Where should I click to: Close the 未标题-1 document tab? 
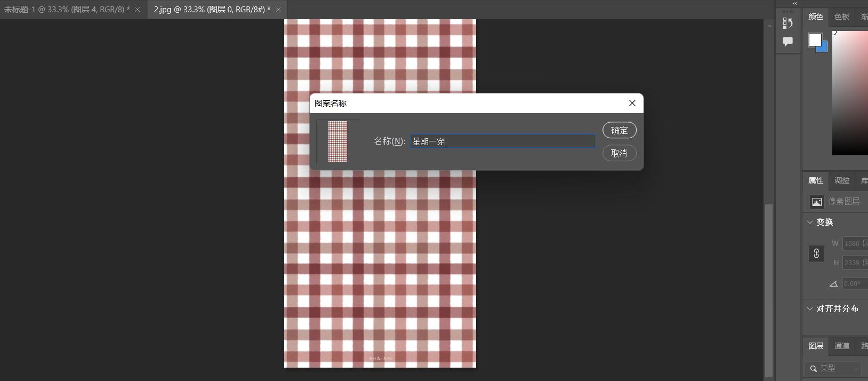[138, 10]
